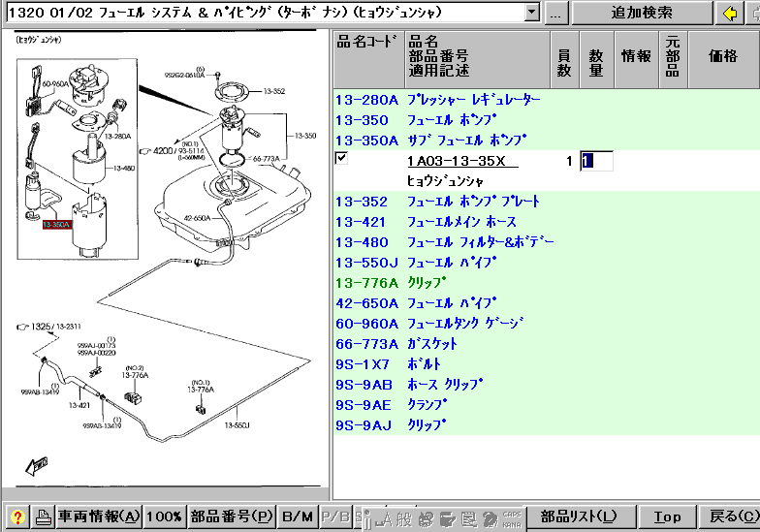Click the highlighted 13-350A callout in diagram
Screen dimensions: 760x532
coord(56,224)
